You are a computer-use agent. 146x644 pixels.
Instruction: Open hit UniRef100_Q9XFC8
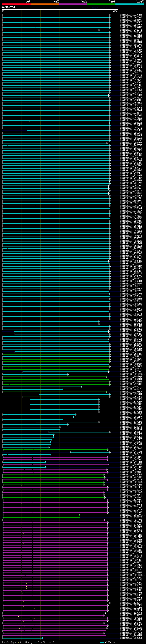pyautogui.click(x=131, y=22)
